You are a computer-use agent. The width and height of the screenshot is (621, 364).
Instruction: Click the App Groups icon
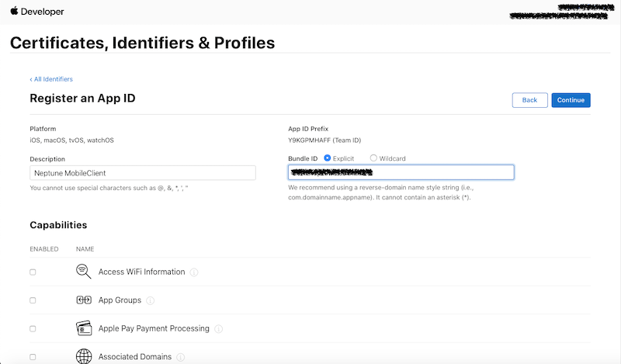(84, 300)
